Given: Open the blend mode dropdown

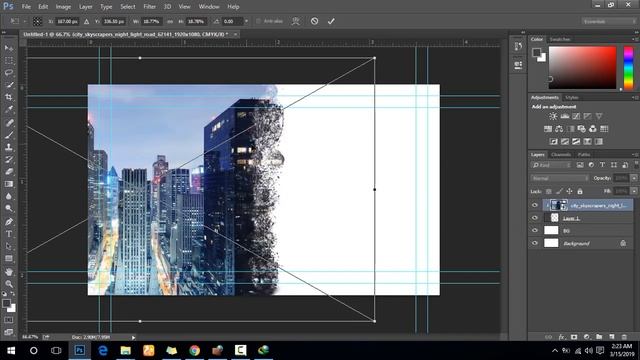Looking at the screenshot, I should point(560,178).
